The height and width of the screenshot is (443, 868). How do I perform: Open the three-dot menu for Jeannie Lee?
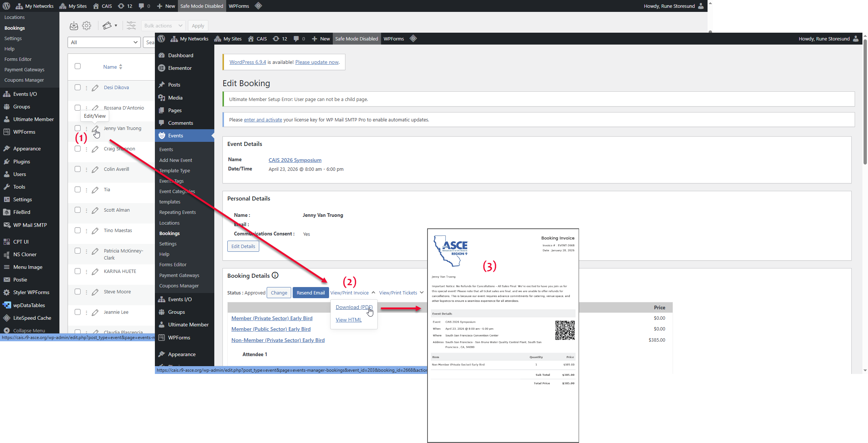coord(87,313)
